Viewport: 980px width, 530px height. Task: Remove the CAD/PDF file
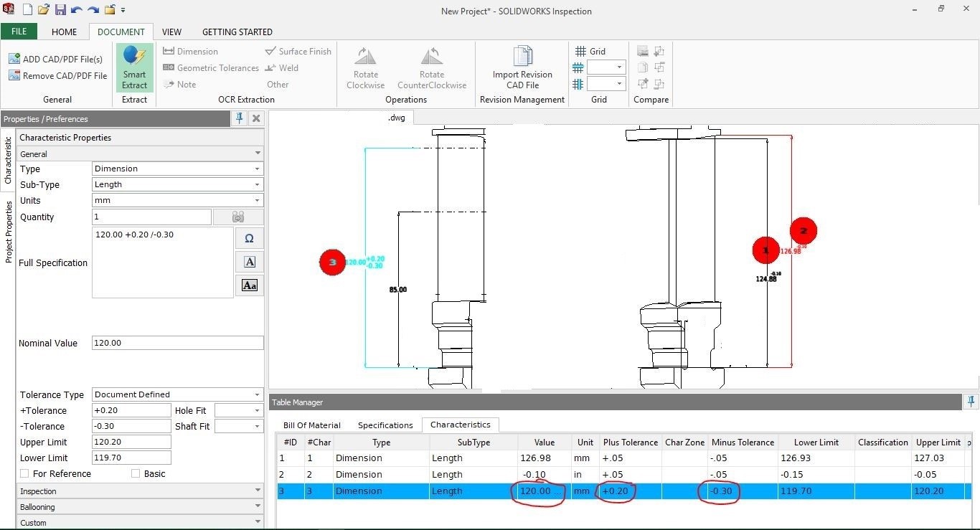point(57,75)
